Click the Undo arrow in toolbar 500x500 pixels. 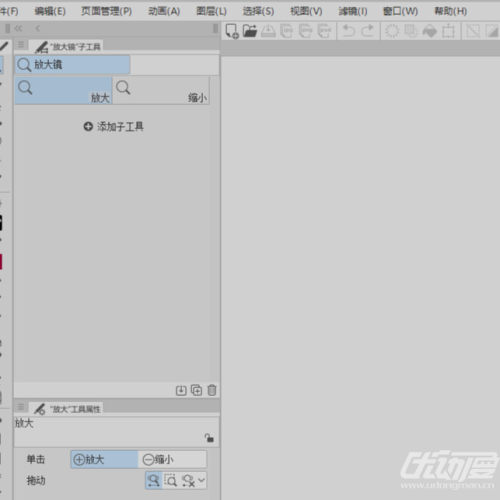coord(348,31)
